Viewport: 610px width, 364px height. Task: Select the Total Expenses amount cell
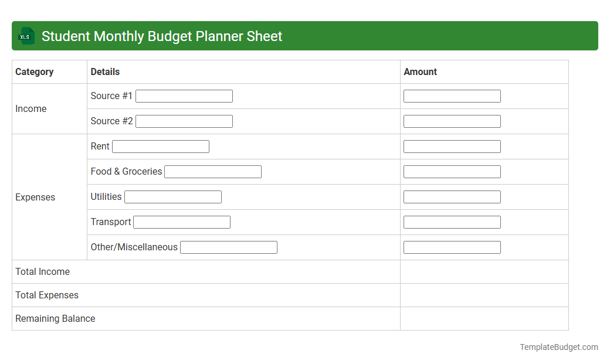pyautogui.click(x=484, y=295)
